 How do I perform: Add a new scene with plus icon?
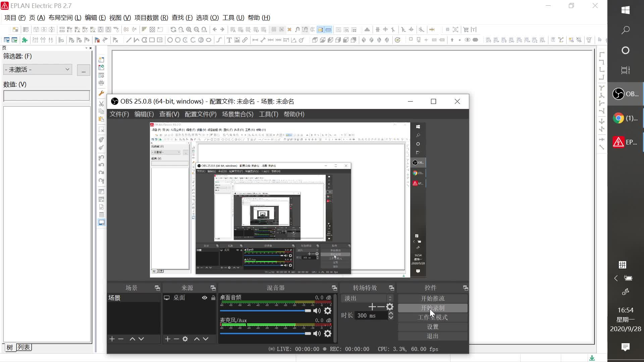[x=112, y=339]
